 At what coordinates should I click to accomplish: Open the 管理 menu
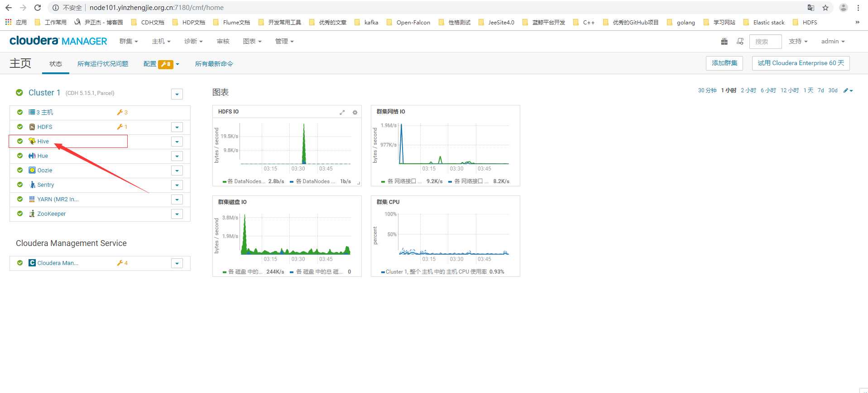(x=284, y=41)
